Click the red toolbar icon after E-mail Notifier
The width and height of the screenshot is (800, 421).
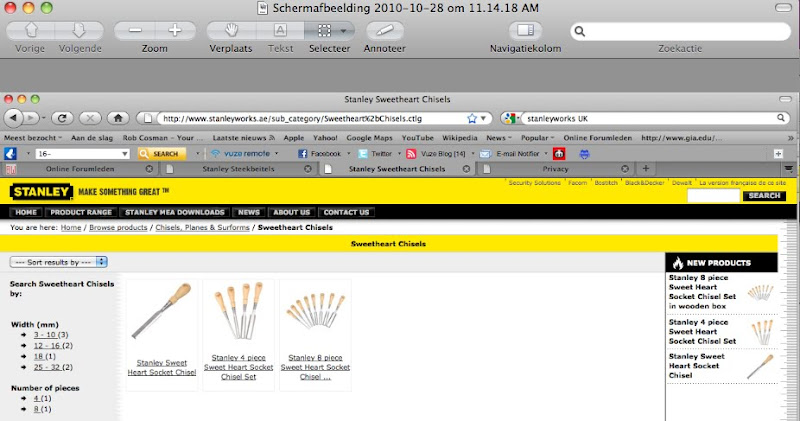click(559, 154)
